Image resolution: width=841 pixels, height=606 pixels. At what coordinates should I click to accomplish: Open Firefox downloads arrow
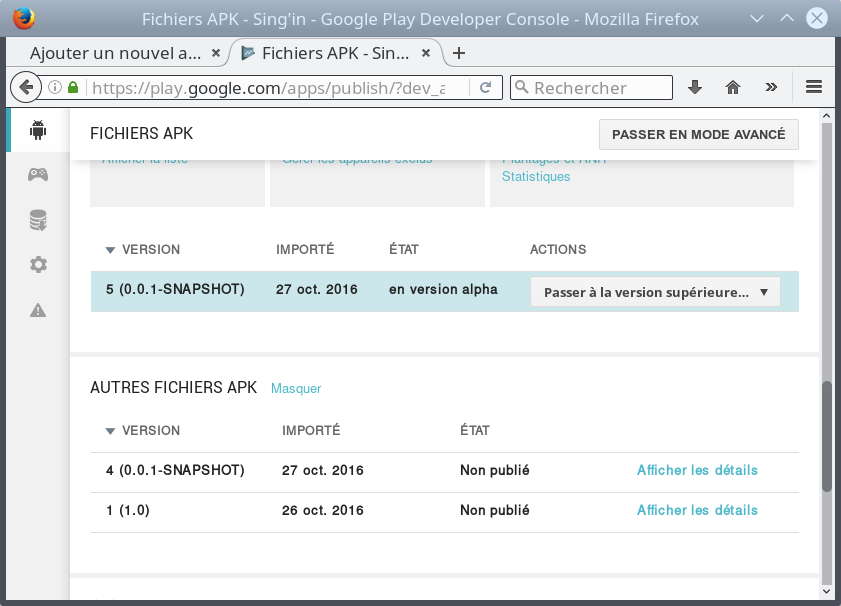pyautogui.click(x=695, y=87)
